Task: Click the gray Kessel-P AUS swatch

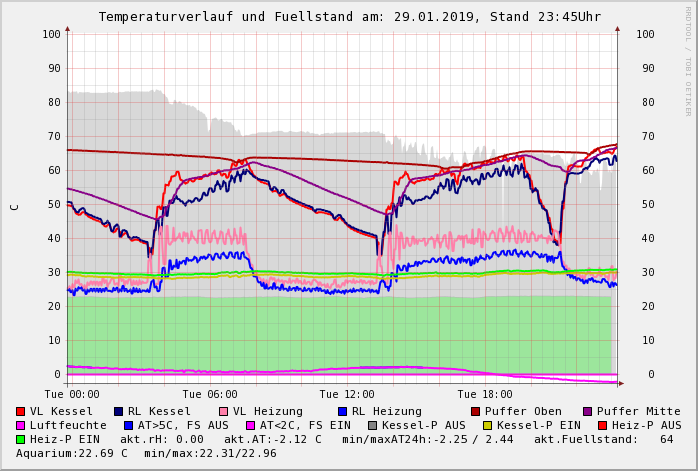Action: 371,425
